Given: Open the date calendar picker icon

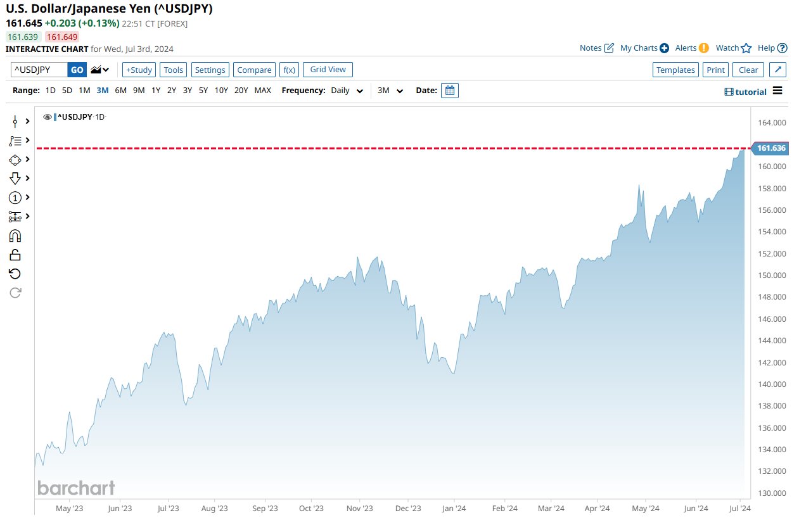Looking at the screenshot, I should point(449,91).
